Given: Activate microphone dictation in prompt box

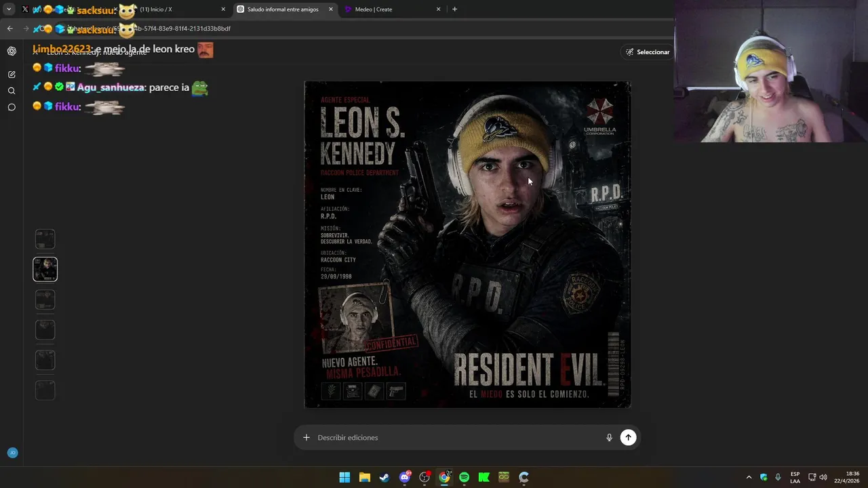Looking at the screenshot, I should [x=609, y=437].
